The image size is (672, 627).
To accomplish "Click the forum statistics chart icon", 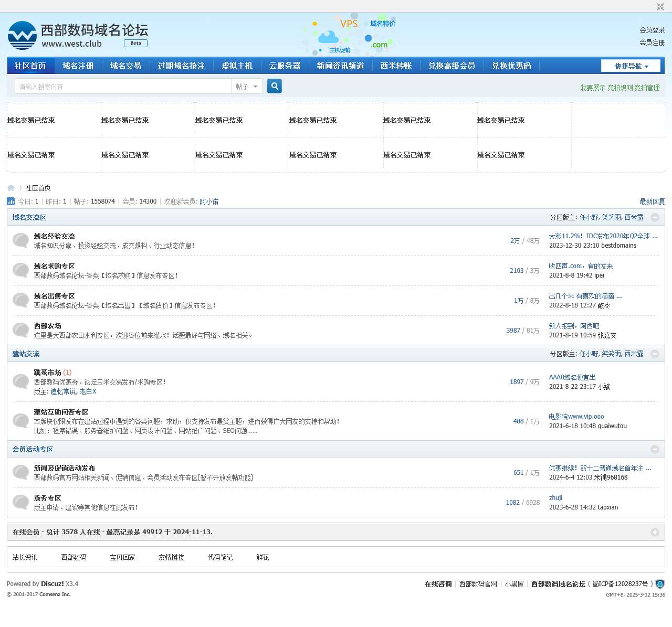I will click(10, 201).
